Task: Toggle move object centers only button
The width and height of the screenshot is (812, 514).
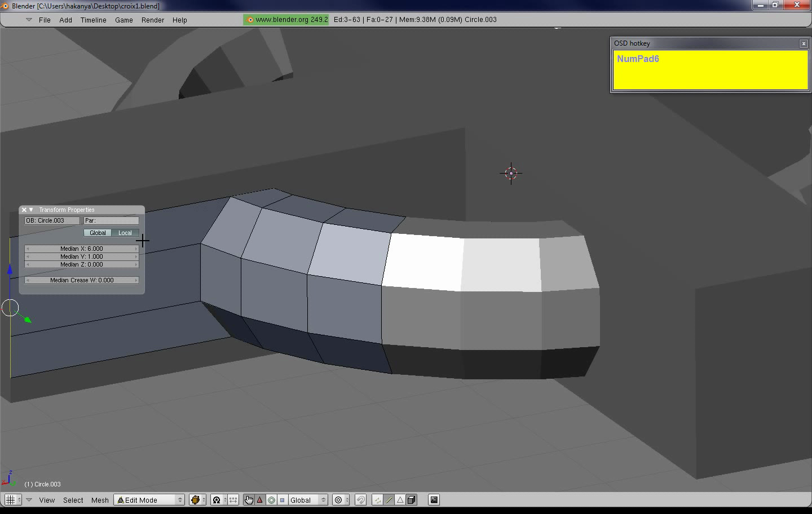Action: [x=233, y=500]
